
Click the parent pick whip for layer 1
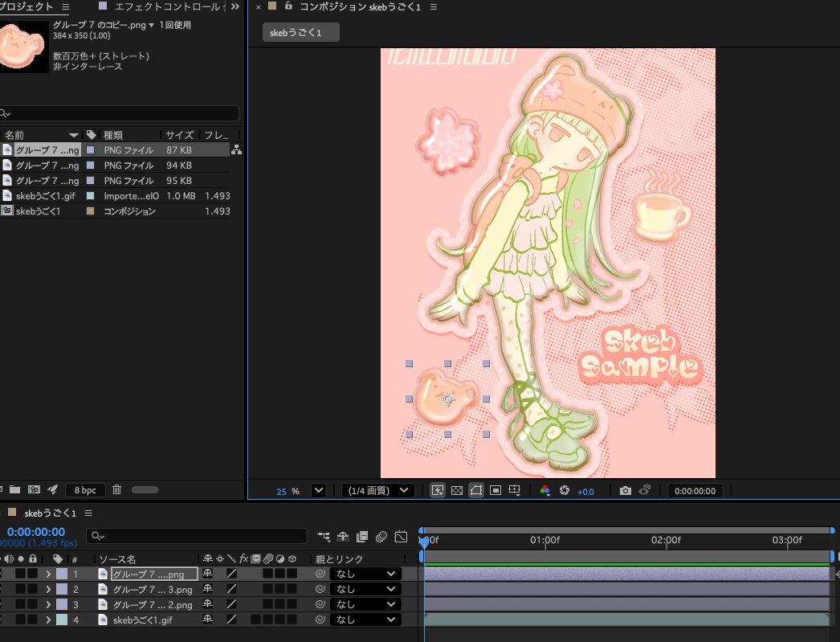[320, 574]
